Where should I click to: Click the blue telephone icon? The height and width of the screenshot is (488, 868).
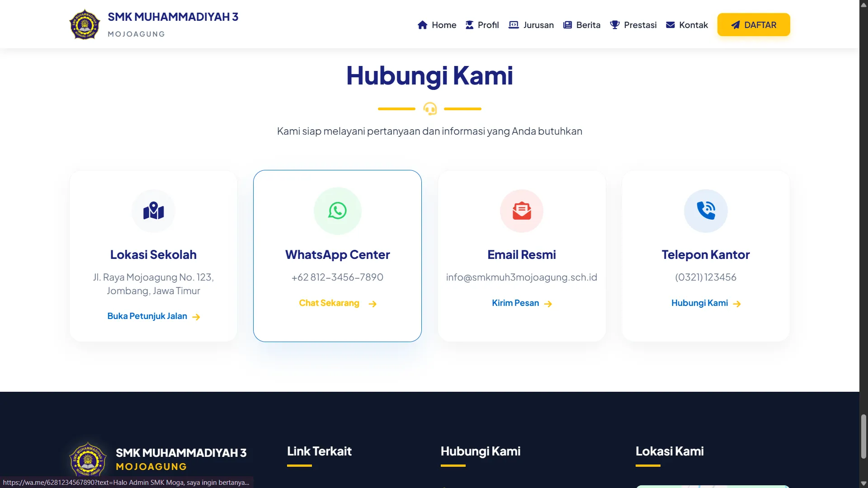pyautogui.click(x=706, y=211)
